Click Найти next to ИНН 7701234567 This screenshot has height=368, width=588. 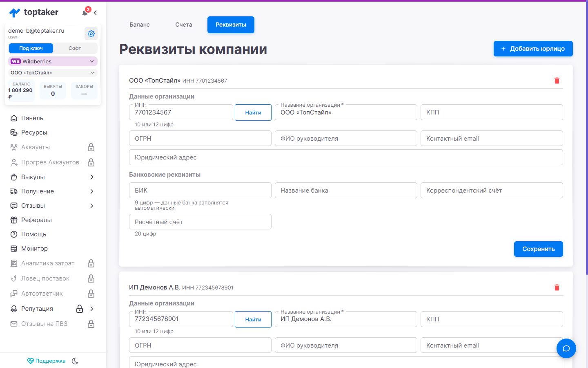253,112
